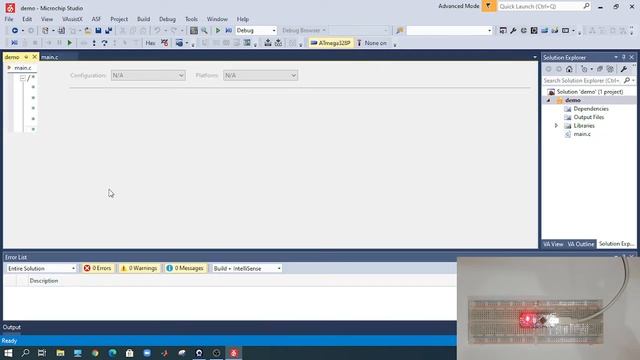Click the Find in Files magnifier icon
The image size is (640, 360).
(x=204, y=31)
